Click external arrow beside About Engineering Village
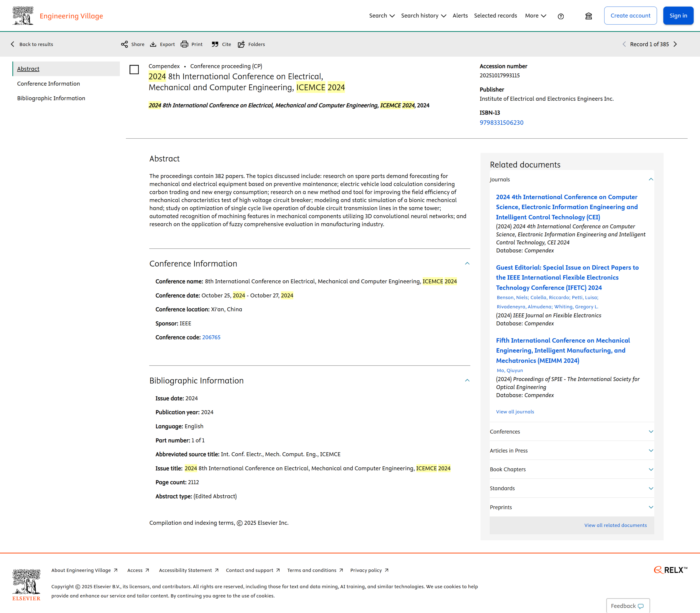 pyautogui.click(x=116, y=570)
